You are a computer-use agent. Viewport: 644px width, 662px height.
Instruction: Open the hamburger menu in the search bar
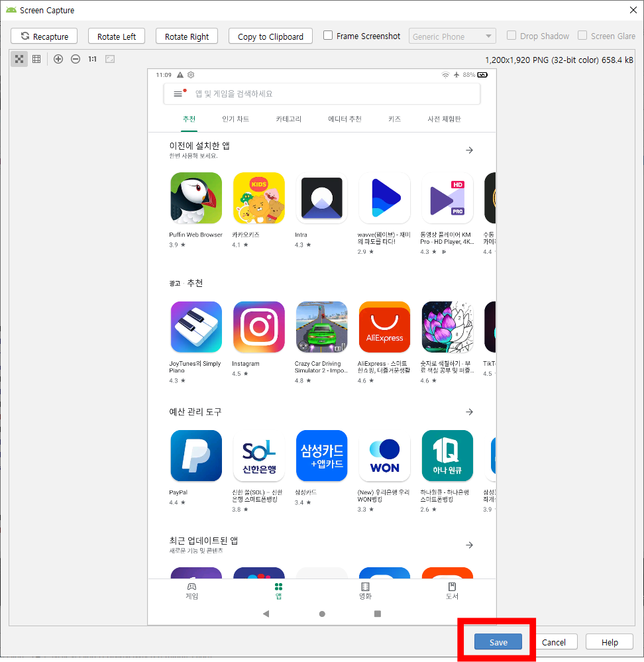point(178,93)
